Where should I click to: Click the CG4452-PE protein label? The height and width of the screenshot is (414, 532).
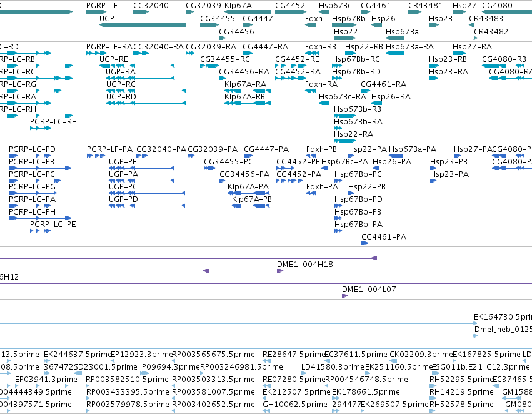[298, 162]
